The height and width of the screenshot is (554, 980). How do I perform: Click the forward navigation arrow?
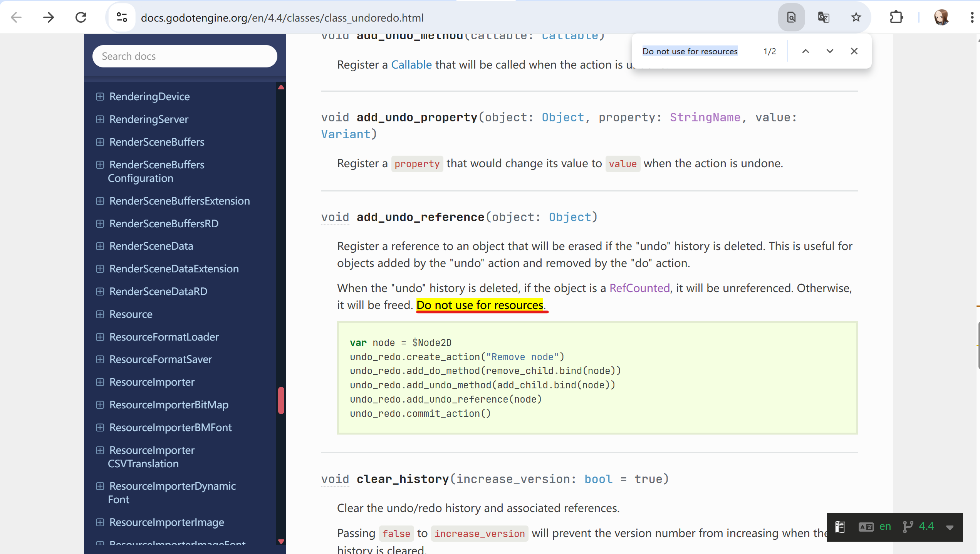[x=48, y=17]
